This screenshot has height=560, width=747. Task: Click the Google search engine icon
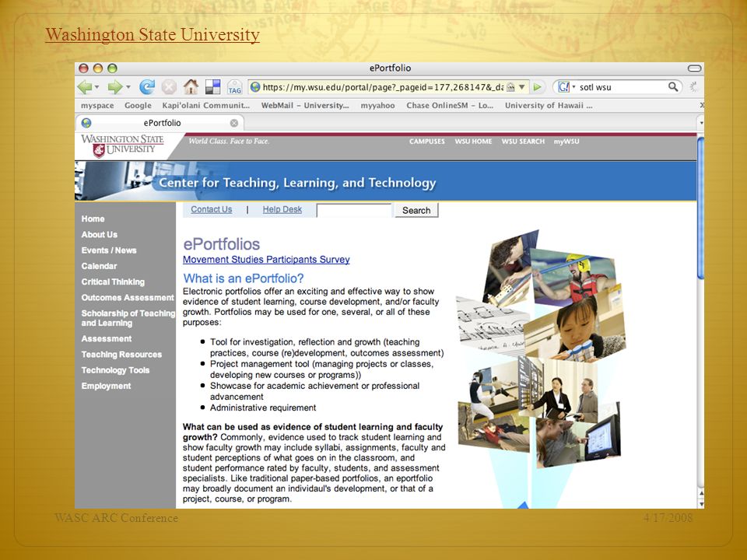[x=563, y=87]
